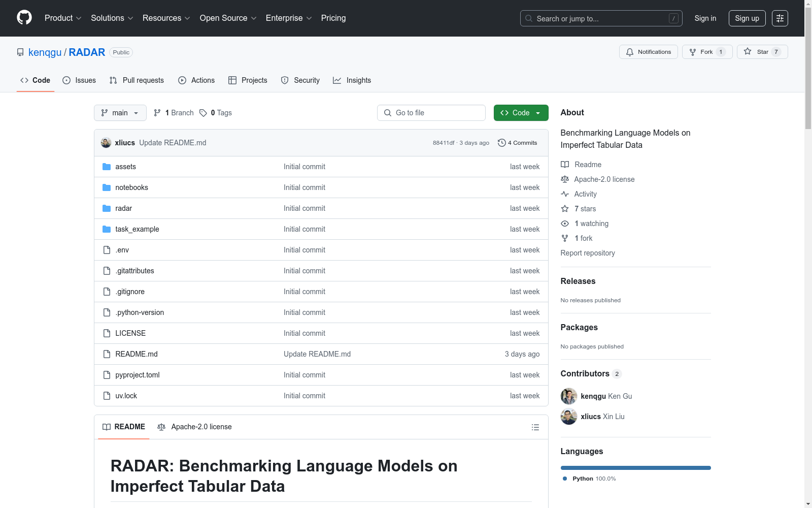Open the notebooks folder

pyautogui.click(x=131, y=187)
